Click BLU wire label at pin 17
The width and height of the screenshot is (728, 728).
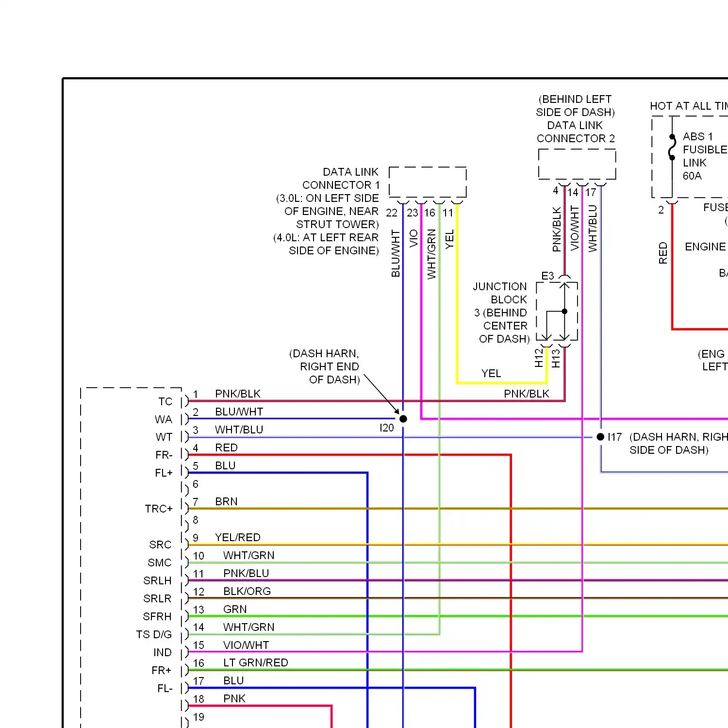233,680
